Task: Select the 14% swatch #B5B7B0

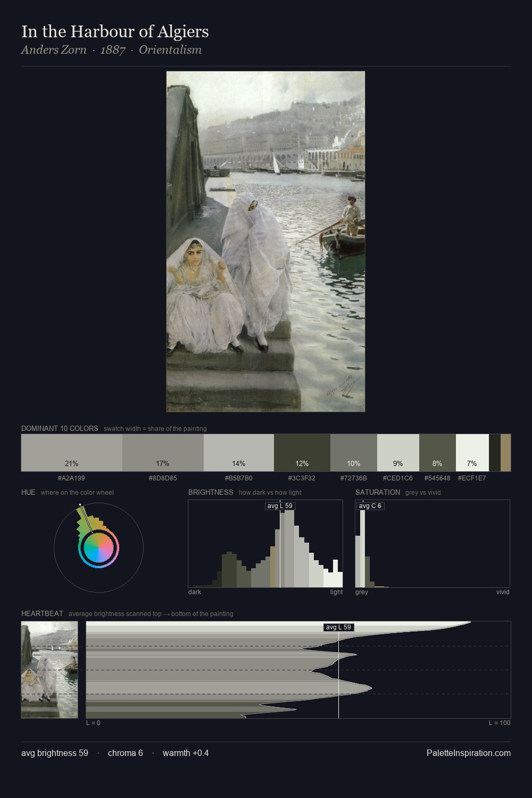Action: pyautogui.click(x=239, y=453)
